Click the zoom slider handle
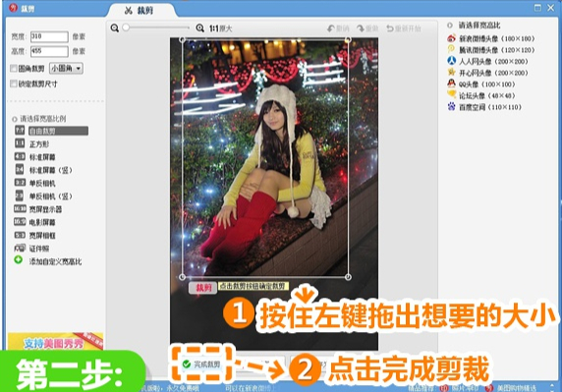This screenshot has height=392, width=562. tap(126, 28)
